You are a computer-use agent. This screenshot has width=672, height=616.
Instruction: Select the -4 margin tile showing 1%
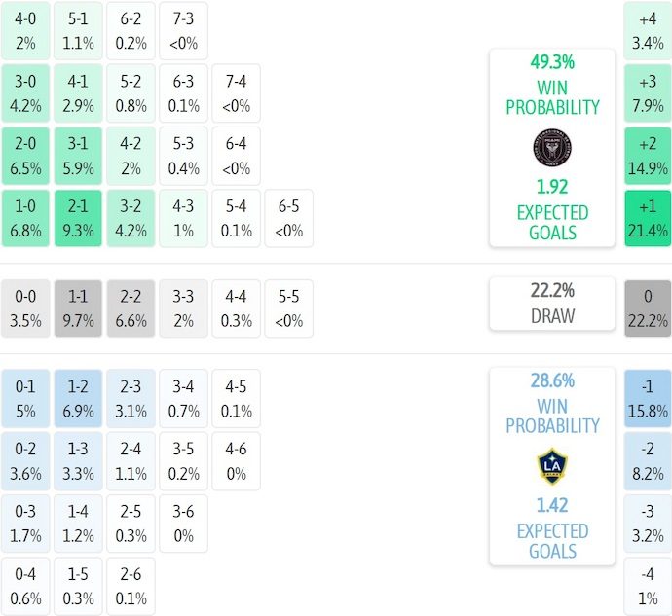pos(648,587)
